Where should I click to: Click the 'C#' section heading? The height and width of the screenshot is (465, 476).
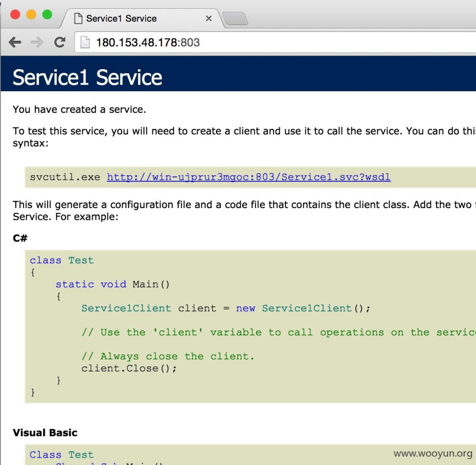[x=20, y=238]
